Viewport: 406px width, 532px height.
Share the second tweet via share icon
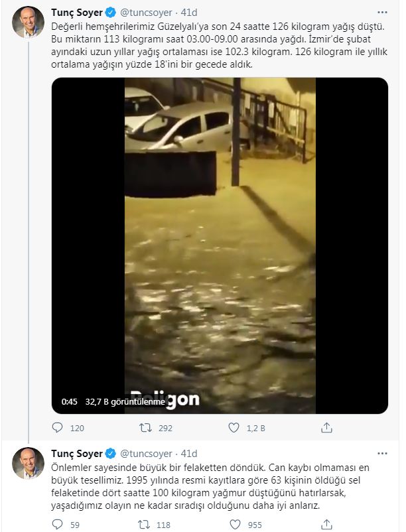coord(326,525)
